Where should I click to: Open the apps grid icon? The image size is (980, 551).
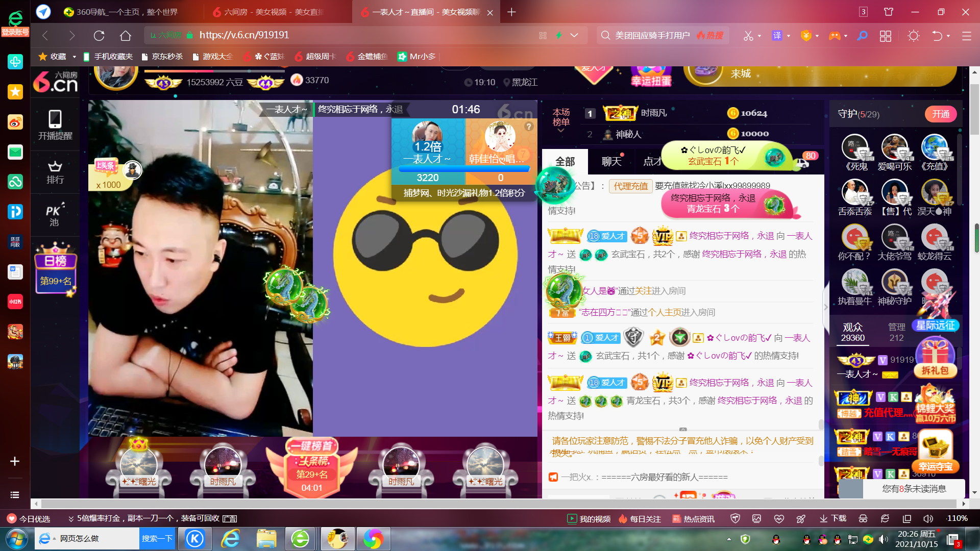coord(886,36)
